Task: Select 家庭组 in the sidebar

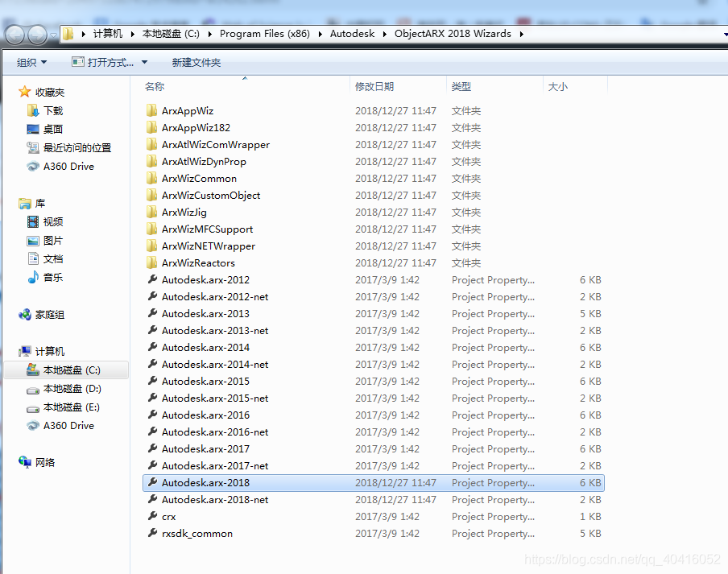Action: pyautogui.click(x=50, y=315)
